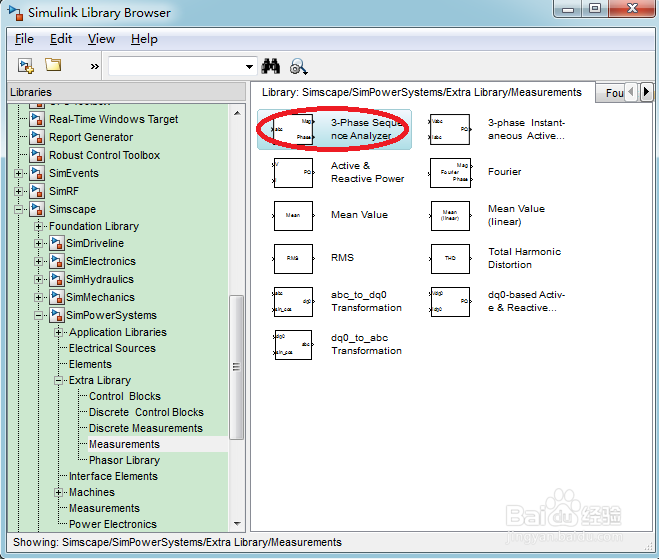Select Power Electronics tree item
Image resolution: width=659 pixels, height=559 pixels.
[113, 524]
